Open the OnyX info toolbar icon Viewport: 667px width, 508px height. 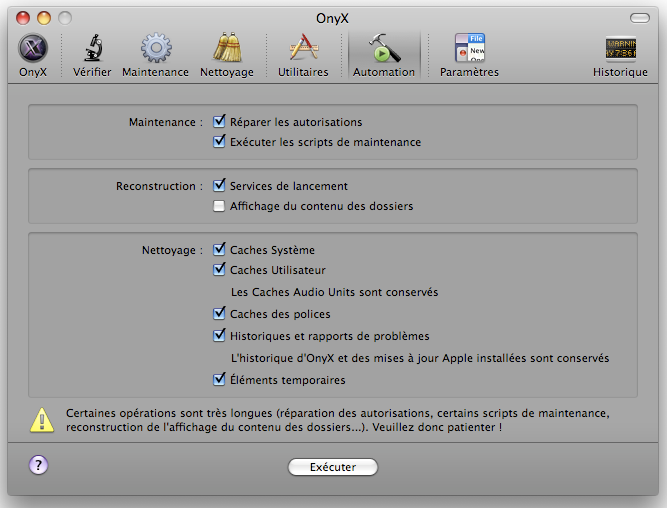tap(33, 48)
